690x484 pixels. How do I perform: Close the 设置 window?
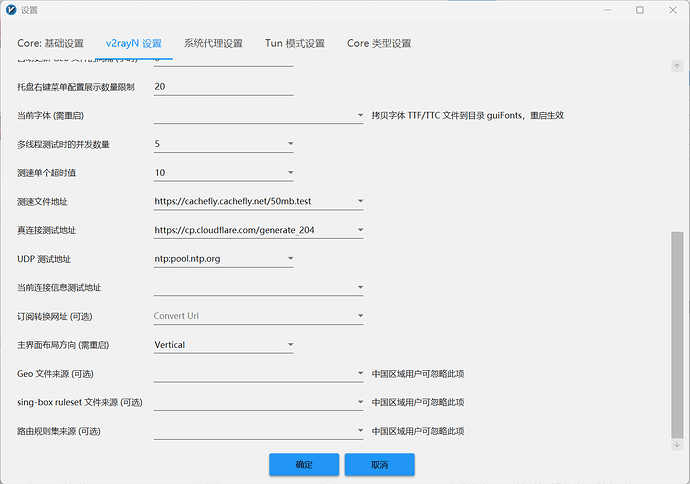coord(673,10)
